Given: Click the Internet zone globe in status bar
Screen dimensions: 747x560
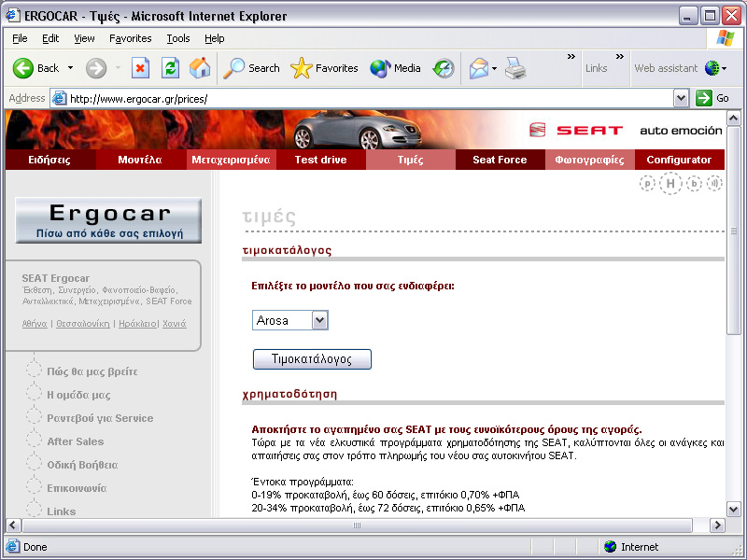Looking at the screenshot, I should click(x=610, y=547).
